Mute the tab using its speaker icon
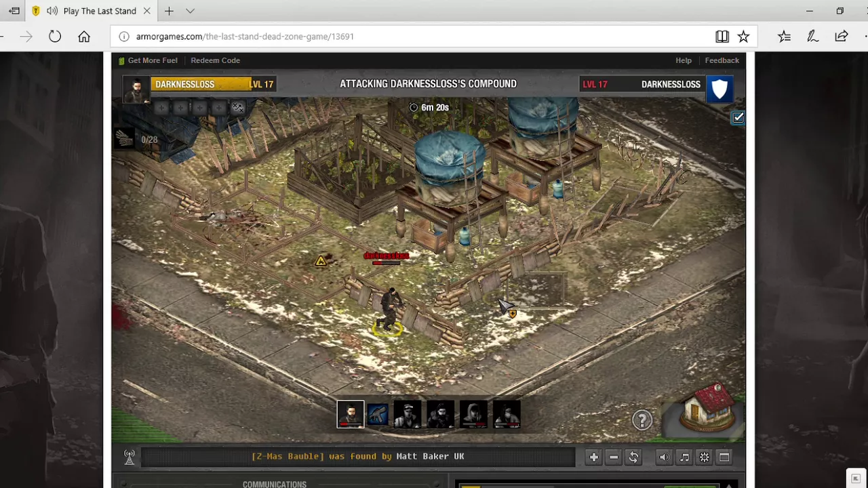 (x=52, y=11)
